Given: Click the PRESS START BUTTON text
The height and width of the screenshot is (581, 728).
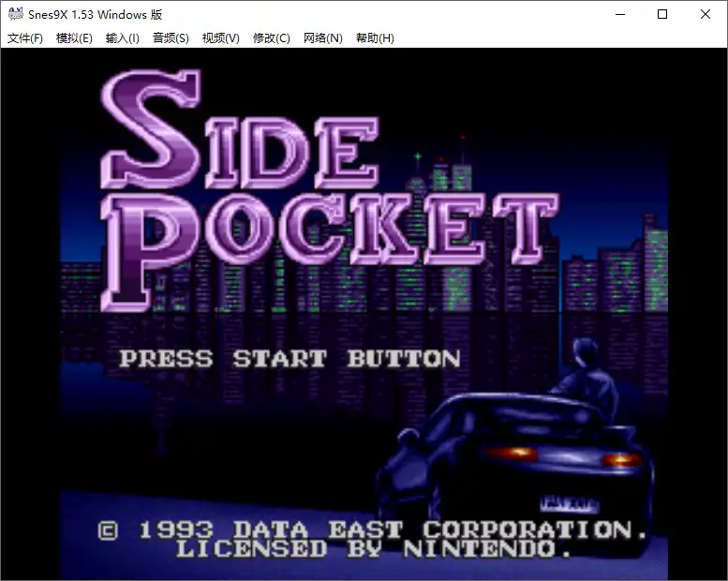Looking at the screenshot, I should click(290, 359).
